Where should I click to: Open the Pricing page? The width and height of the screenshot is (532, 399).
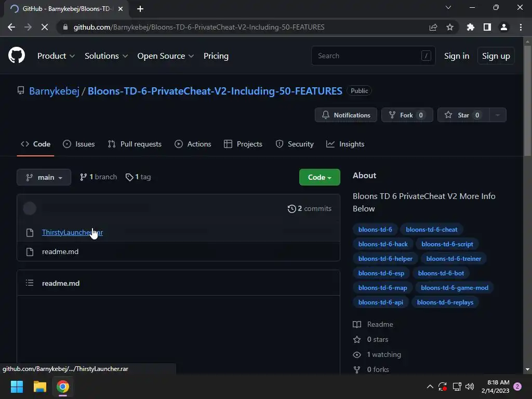click(216, 56)
